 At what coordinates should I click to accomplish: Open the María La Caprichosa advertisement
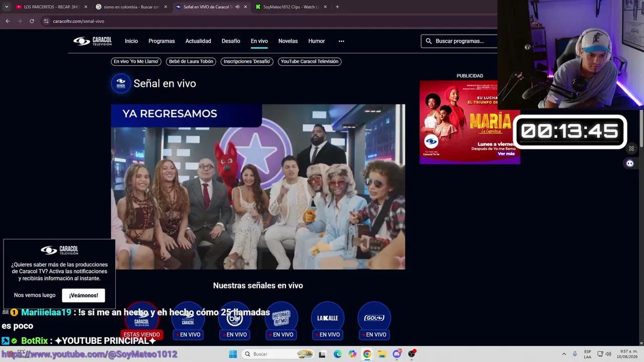point(470,122)
